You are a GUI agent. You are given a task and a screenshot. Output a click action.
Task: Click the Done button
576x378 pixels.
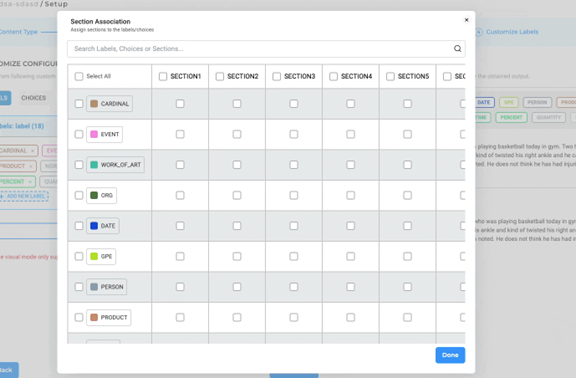pos(450,355)
